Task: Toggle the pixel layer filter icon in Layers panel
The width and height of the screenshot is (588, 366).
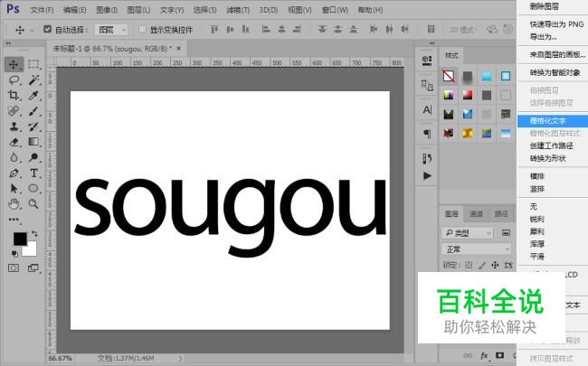Action: tap(506, 233)
